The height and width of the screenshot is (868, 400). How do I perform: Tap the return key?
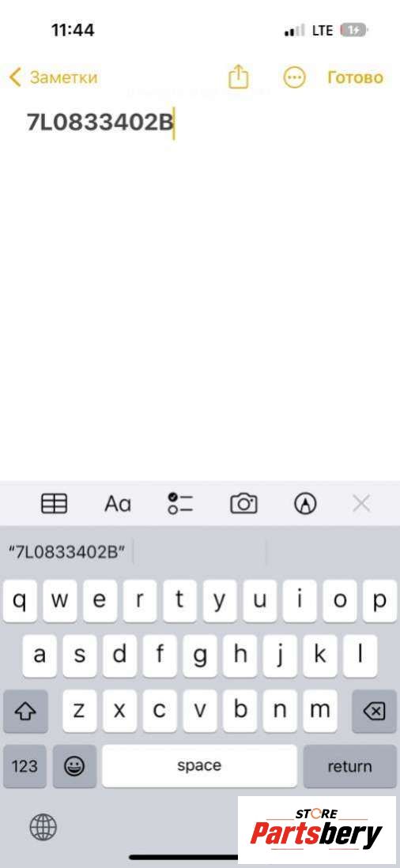click(349, 766)
